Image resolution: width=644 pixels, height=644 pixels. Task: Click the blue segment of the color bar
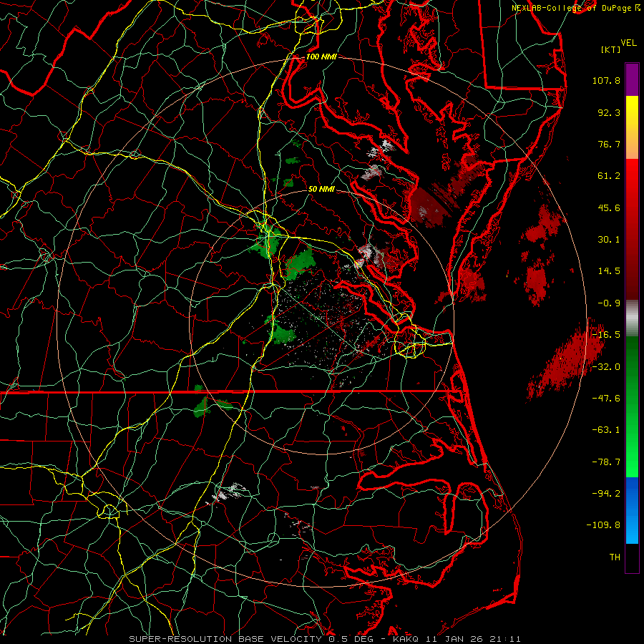tap(632, 510)
